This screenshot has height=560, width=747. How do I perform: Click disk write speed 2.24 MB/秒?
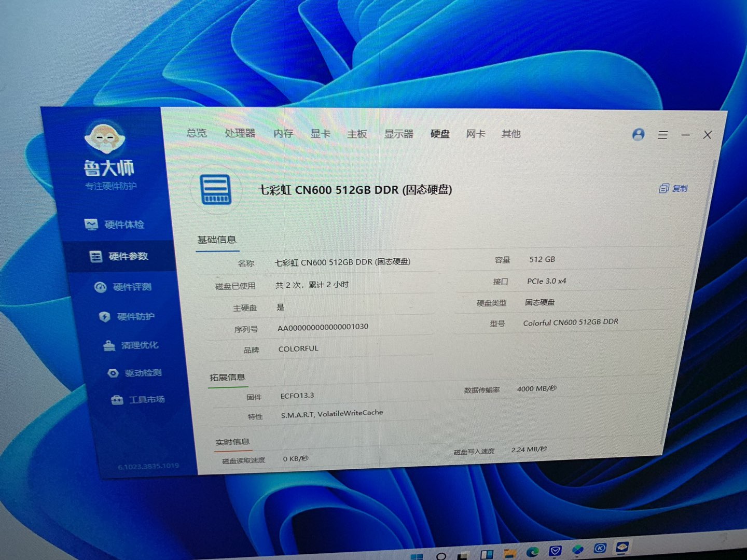point(529,450)
